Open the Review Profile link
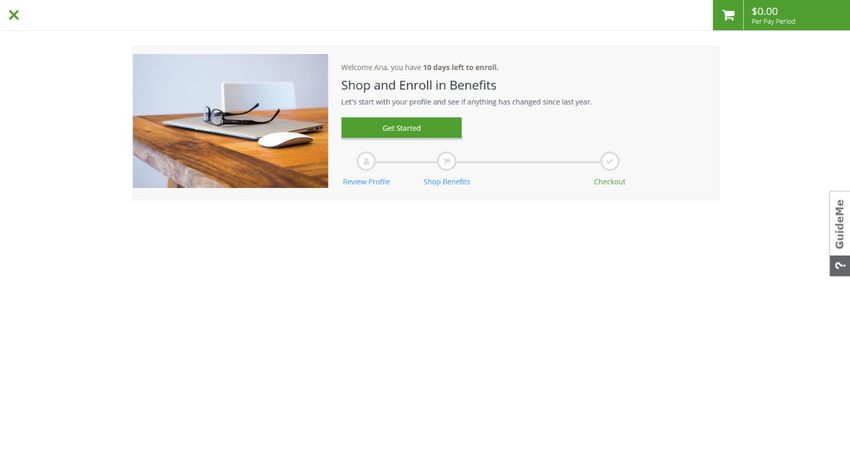This screenshot has width=850, height=459. click(x=366, y=182)
